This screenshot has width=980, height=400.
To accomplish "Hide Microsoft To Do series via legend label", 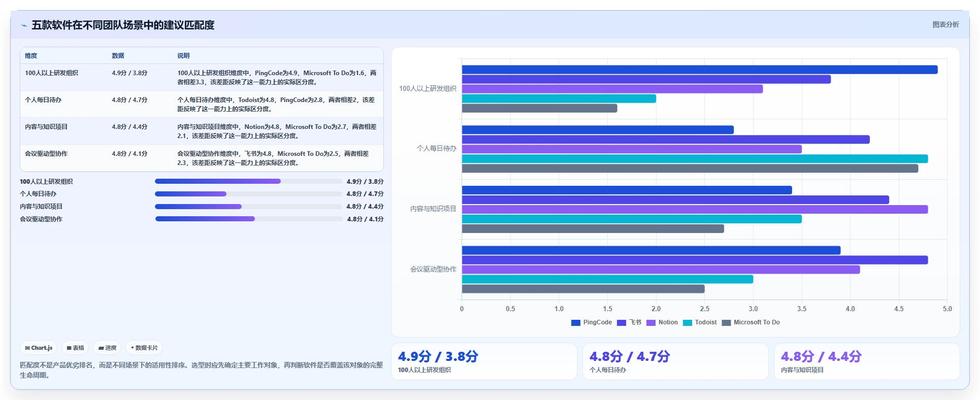I will pyautogui.click(x=757, y=322).
